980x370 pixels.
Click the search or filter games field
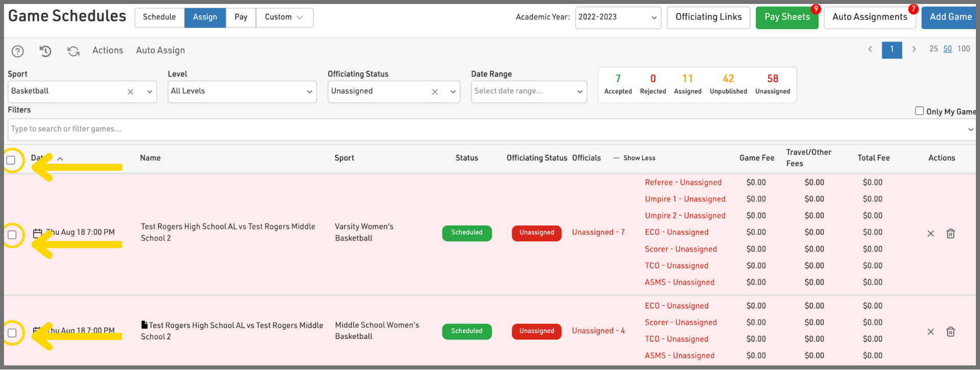pos(485,129)
